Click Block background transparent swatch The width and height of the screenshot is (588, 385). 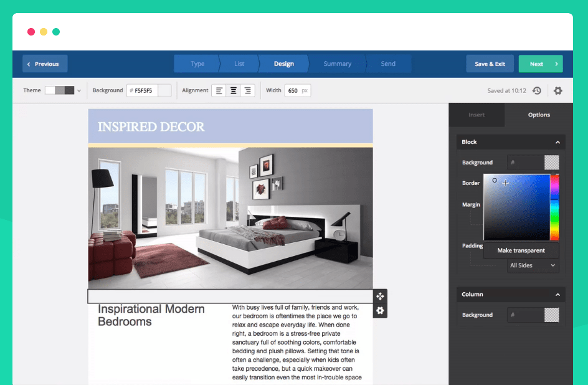coord(552,163)
